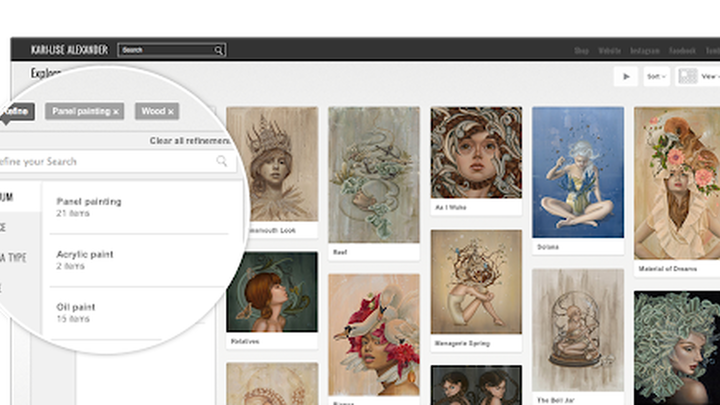Click the magnifier icon in Refine your Search

(x=222, y=161)
